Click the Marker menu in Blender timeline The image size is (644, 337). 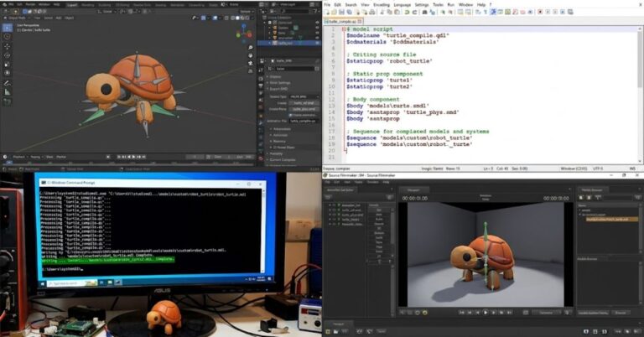click(61, 157)
